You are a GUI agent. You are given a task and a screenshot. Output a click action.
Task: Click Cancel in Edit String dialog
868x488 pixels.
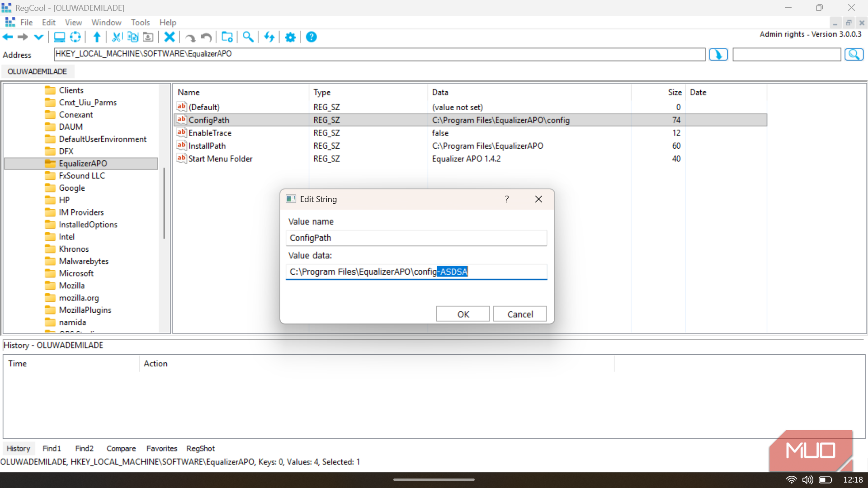tap(520, 314)
